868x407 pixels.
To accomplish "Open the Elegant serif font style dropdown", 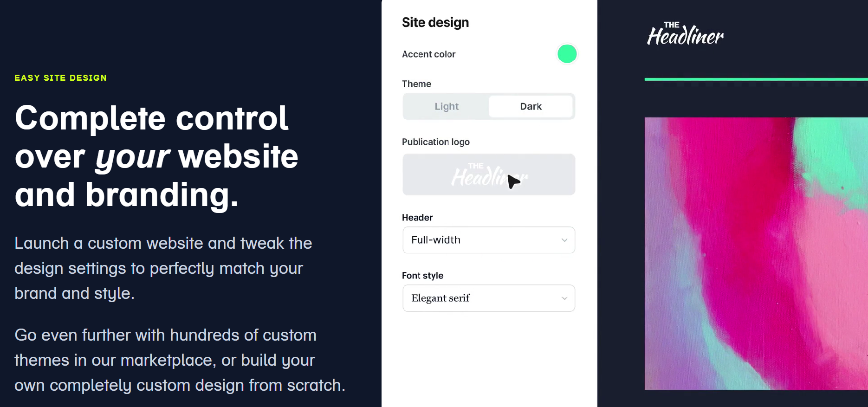I will [483, 298].
